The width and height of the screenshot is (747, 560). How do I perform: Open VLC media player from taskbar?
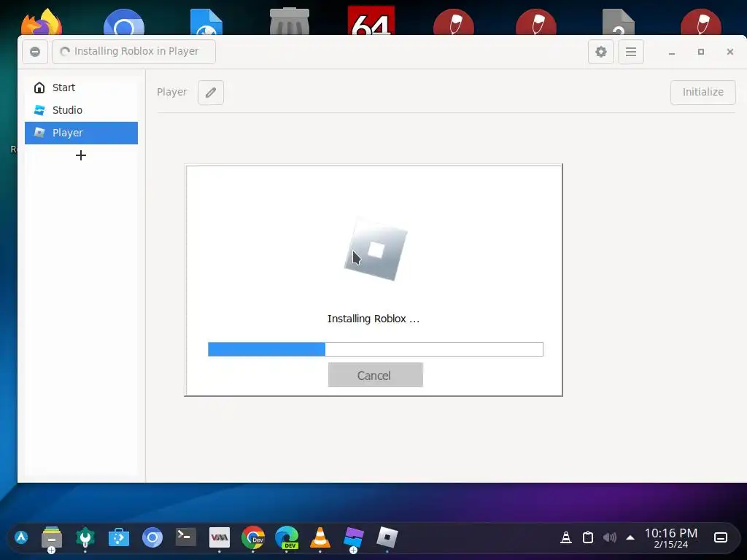click(x=320, y=537)
